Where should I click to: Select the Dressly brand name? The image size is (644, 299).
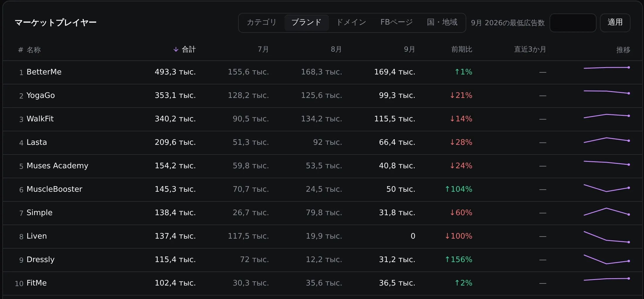pos(40,260)
